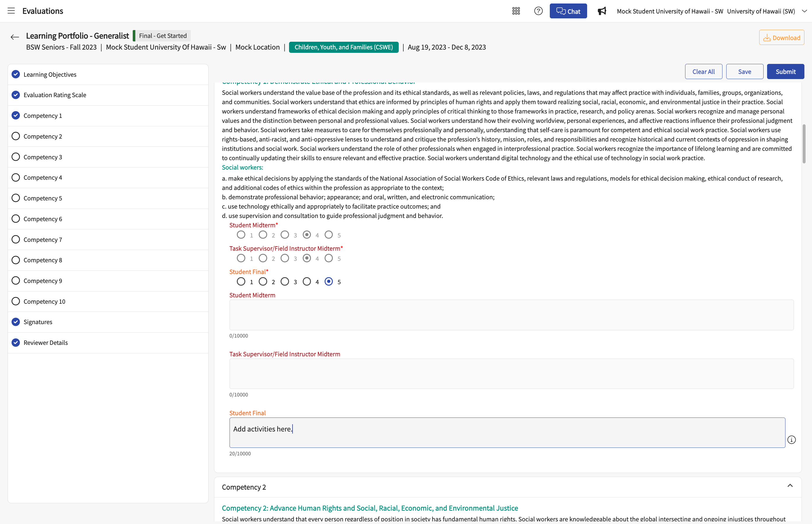Click the Student Final comments text box
The height and width of the screenshot is (524, 812).
(x=507, y=432)
